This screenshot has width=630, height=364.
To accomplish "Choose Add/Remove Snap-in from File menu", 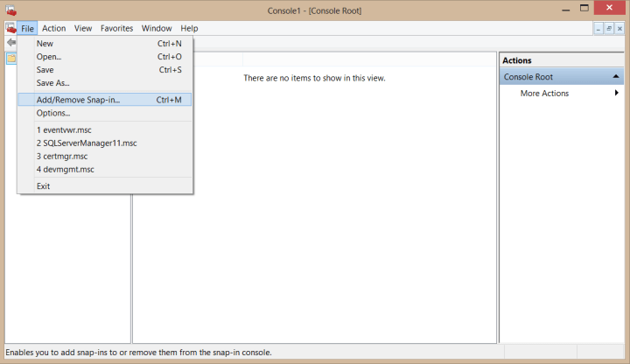I will point(78,100).
